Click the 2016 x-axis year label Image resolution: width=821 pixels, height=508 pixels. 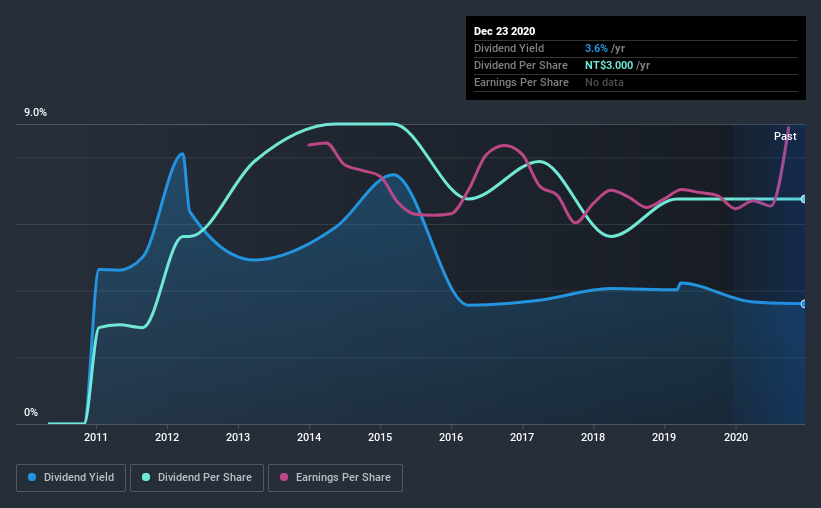pyautogui.click(x=451, y=437)
